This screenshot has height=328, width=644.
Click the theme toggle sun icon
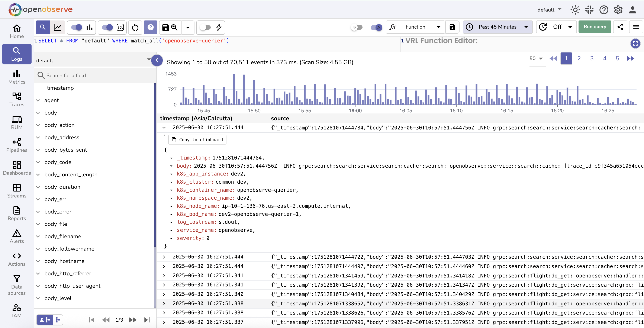(575, 10)
